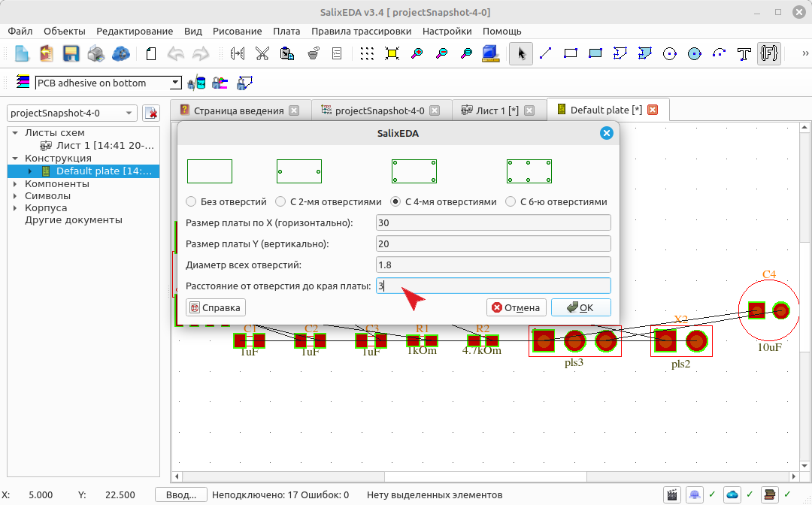Screen dimensions: 812x505
Task: Click the layers stack icon by layer selector
Action: [x=23, y=82]
